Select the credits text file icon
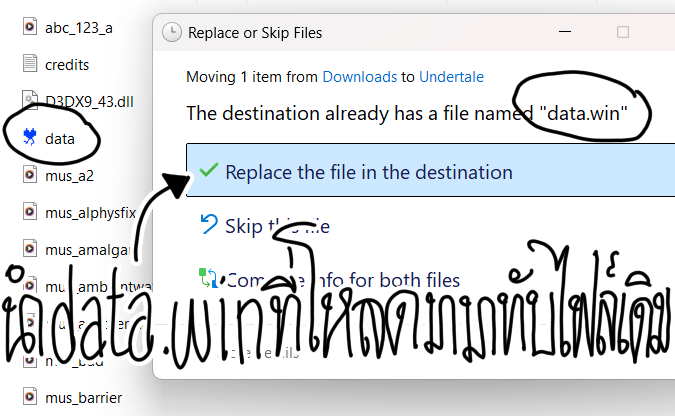The image size is (675, 416). 30,64
